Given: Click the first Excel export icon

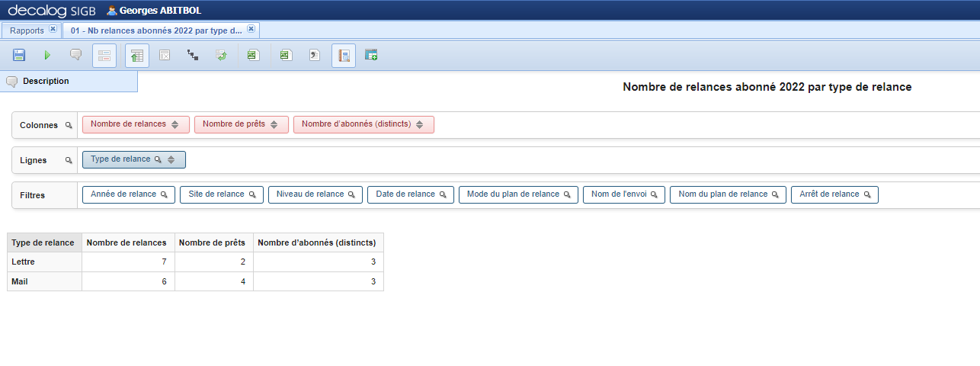Looking at the screenshot, I should tap(253, 56).
